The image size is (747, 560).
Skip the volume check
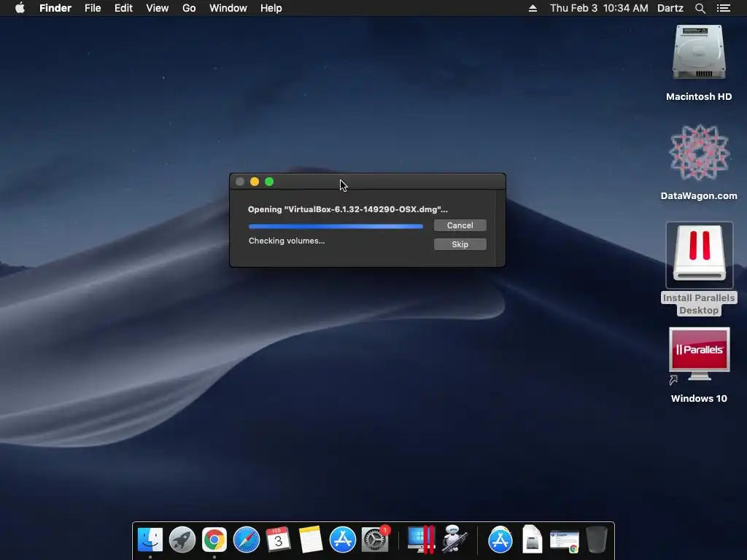click(x=460, y=244)
